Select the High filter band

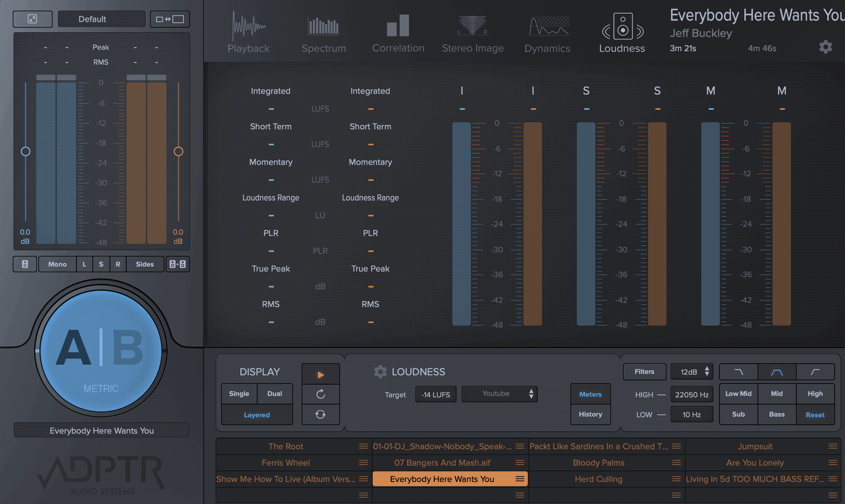coord(815,393)
